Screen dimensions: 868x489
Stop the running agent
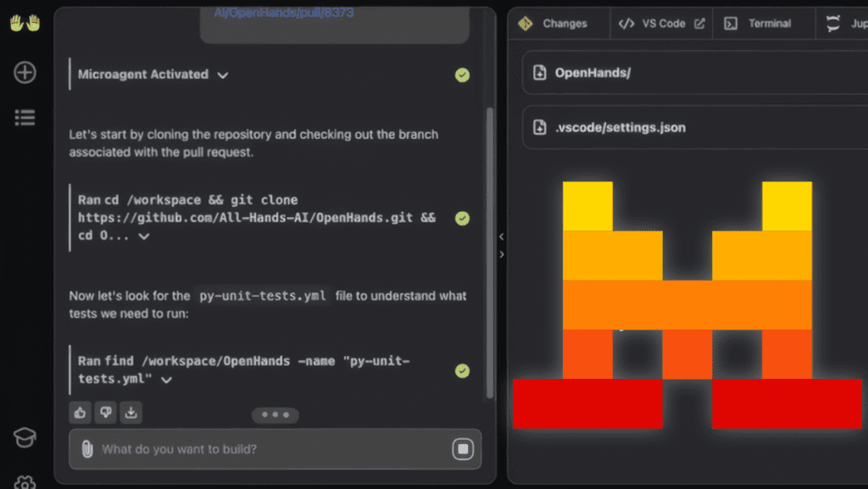coord(462,449)
